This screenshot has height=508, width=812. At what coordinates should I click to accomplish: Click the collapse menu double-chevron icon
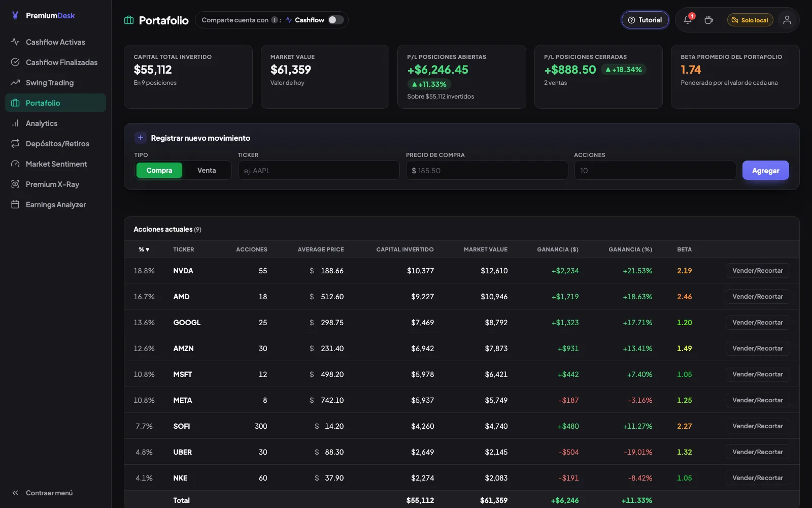click(x=15, y=493)
